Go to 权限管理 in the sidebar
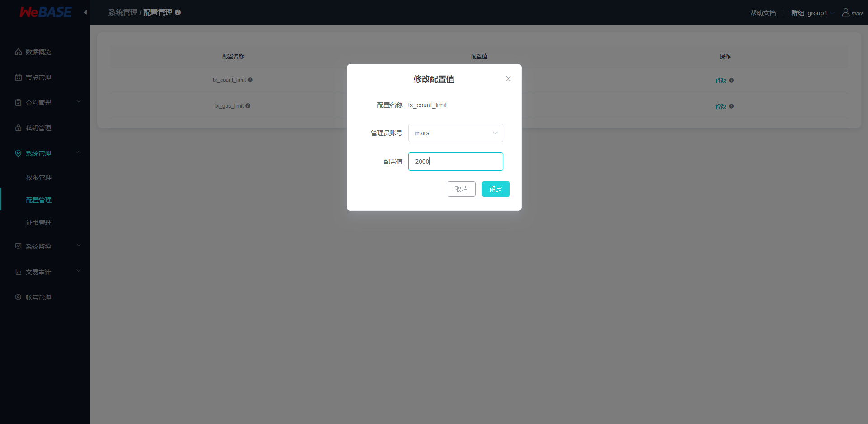The image size is (868, 424). pos(38,177)
